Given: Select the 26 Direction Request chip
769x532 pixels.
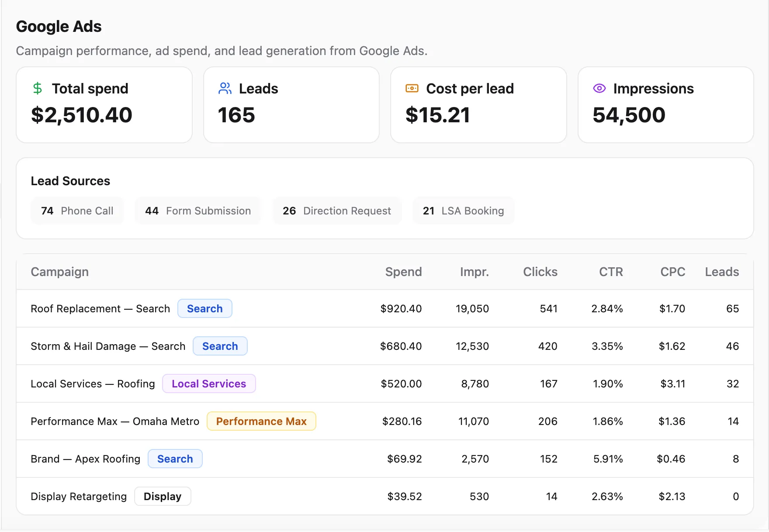Looking at the screenshot, I should (337, 211).
